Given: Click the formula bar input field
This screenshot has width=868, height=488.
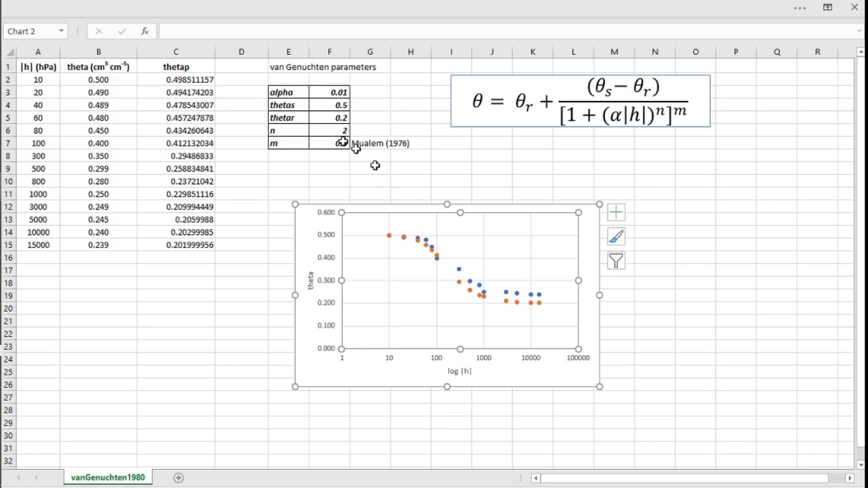Looking at the screenshot, I should (506, 31).
